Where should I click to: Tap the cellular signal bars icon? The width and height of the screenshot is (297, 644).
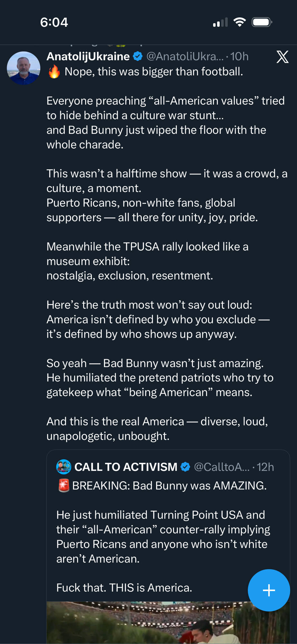220,23
